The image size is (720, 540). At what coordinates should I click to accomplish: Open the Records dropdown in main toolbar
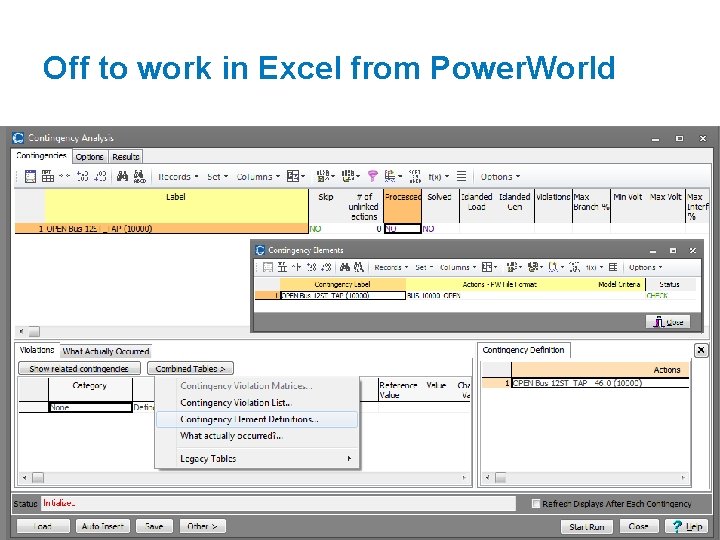coord(178,177)
